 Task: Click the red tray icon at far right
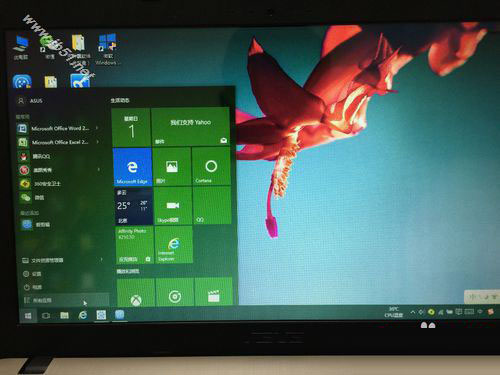pyautogui.click(x=490, y=312)
